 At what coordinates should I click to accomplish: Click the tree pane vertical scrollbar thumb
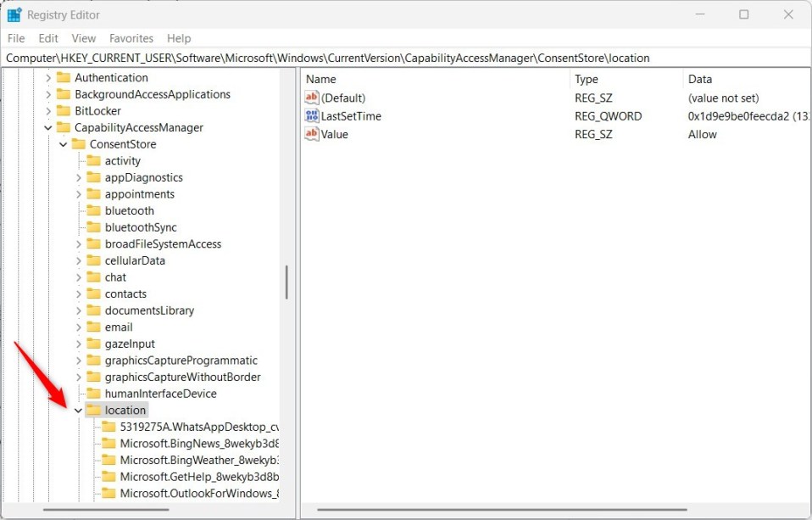(x=286, y=282)
